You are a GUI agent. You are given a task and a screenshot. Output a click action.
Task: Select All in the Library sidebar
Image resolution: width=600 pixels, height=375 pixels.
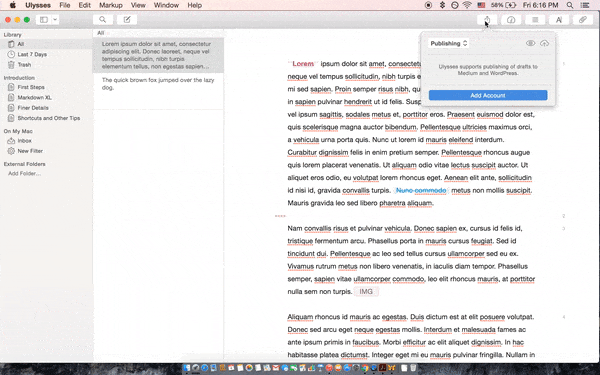pos(46,44)
